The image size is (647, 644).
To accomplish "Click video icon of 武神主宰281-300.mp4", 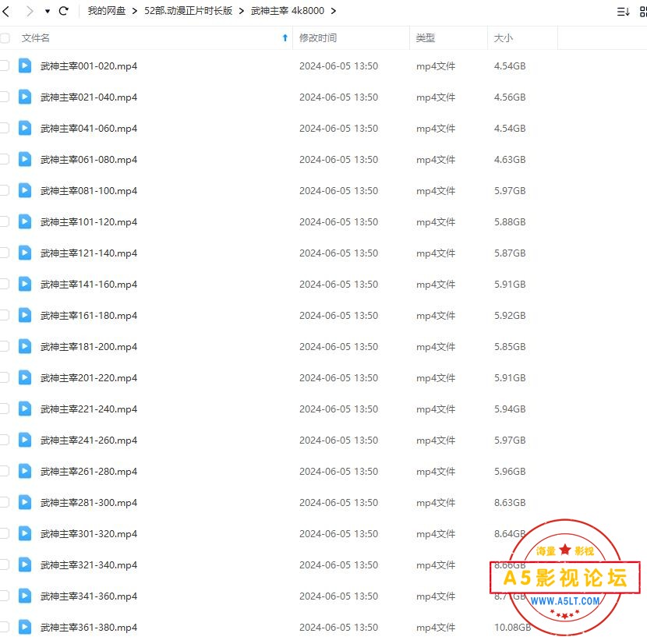I will [25, 502].
